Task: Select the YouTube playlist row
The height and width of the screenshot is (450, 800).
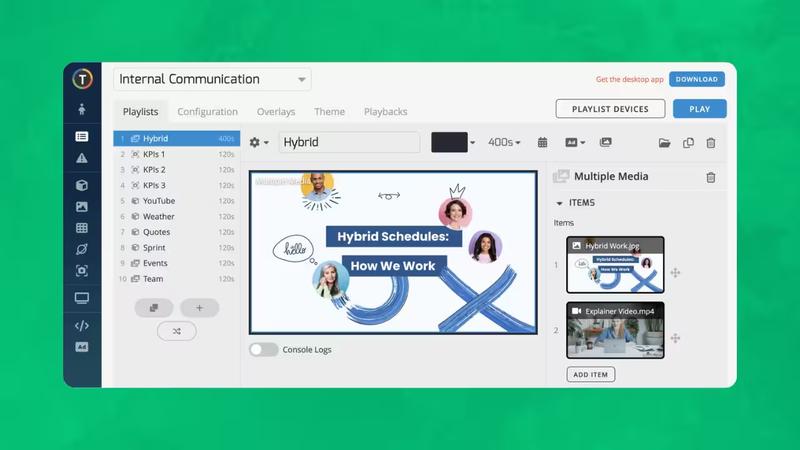Action: pos(177,201)
